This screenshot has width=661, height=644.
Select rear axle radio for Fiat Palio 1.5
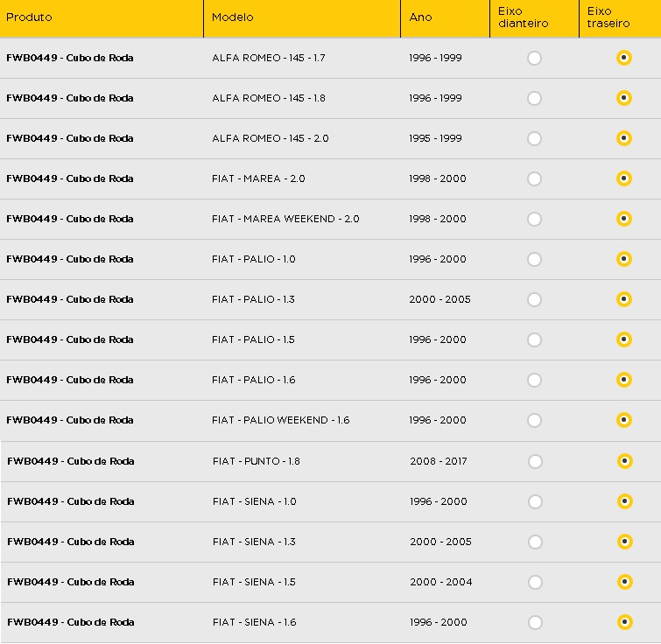tap(624, 339)
